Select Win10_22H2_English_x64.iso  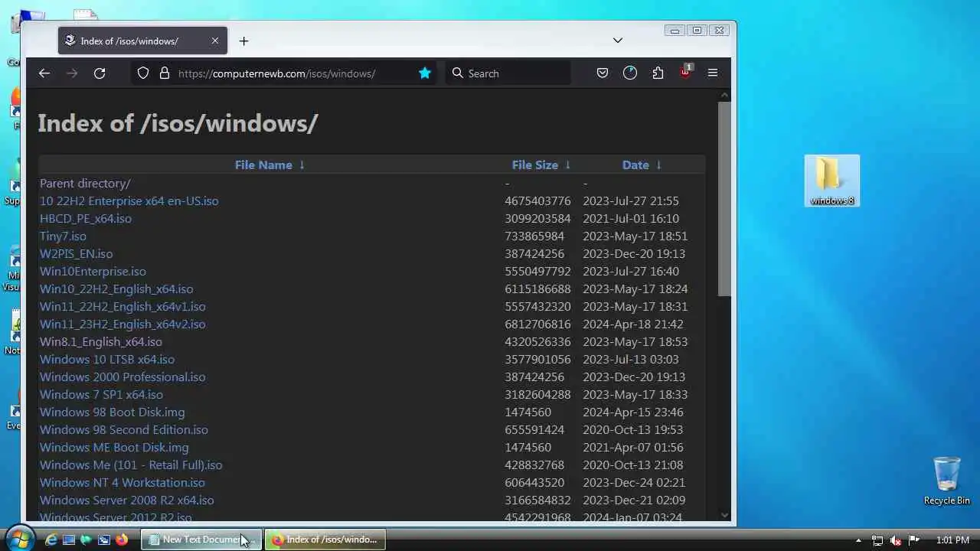tap(116, 289)
